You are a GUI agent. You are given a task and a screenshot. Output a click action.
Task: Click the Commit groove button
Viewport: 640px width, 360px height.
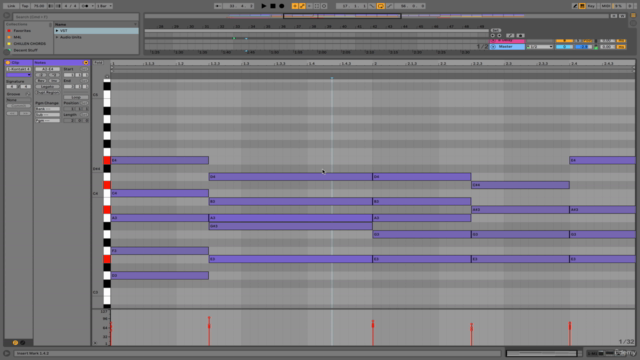(x=18, y=106)
